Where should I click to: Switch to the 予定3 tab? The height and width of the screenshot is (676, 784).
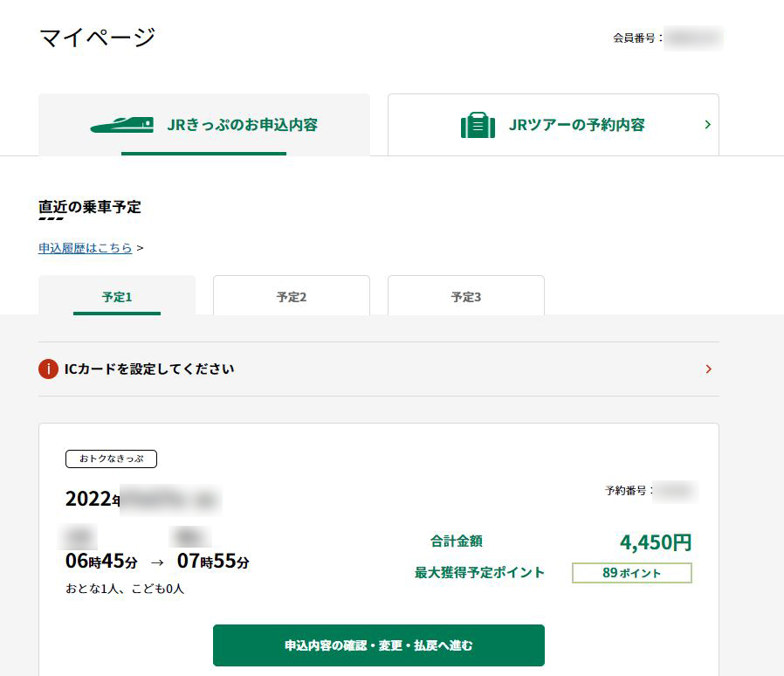coord(466,296)
